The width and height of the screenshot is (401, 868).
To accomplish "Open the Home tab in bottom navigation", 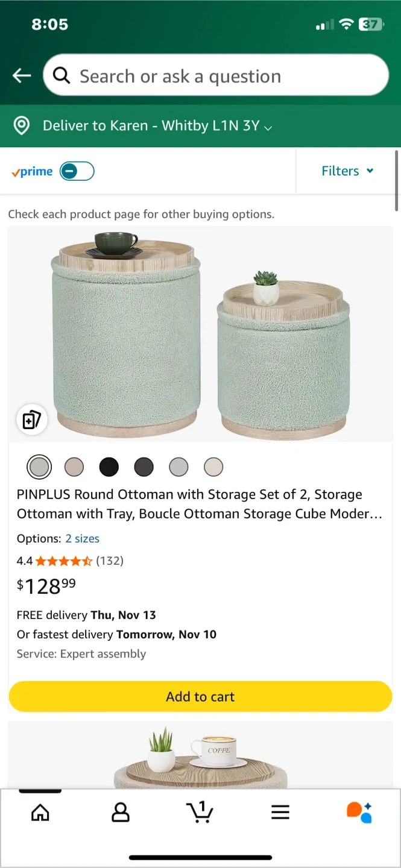I will [40, 812].
